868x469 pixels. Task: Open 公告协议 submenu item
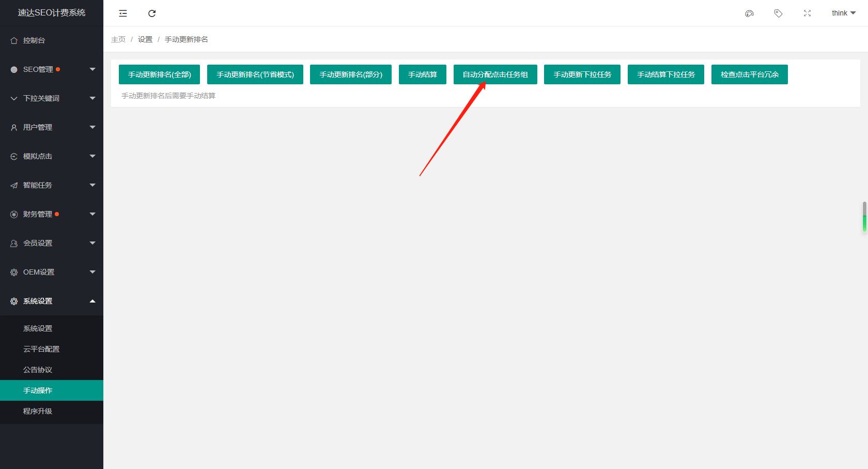38,370
